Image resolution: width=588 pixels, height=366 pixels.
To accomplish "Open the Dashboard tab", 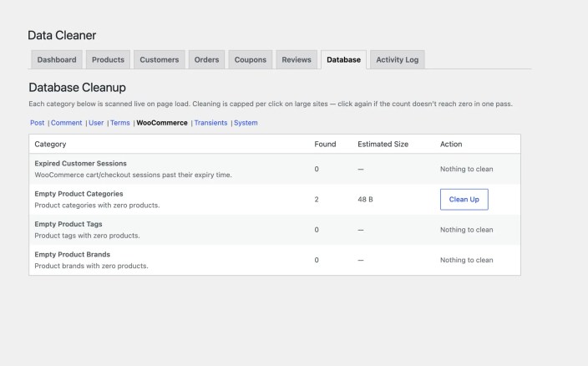I will coord(57,59).
